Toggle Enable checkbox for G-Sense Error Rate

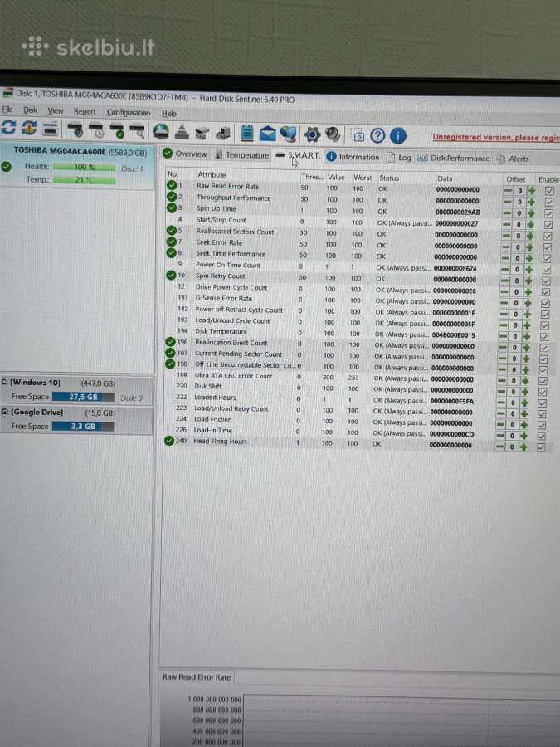click(545, 304)
